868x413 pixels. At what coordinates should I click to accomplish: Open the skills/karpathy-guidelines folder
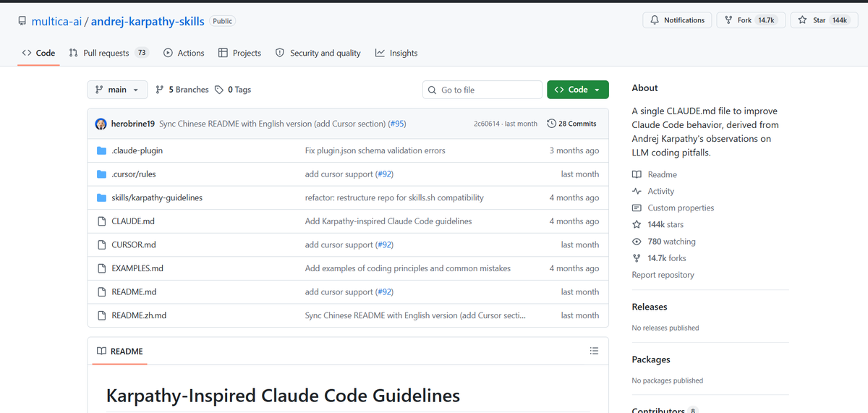coord(157,197)
